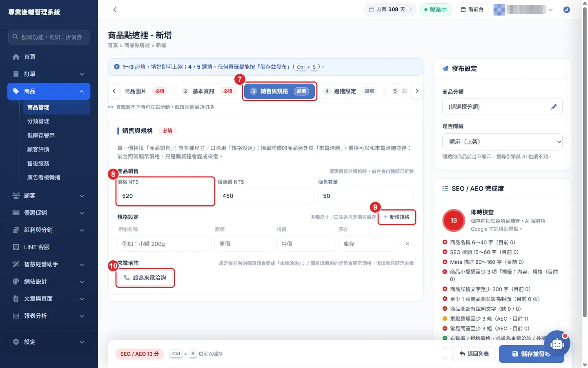Click the pencil edit icon in 商品分類 field
The image size is (588, 368).
(554, 107)
